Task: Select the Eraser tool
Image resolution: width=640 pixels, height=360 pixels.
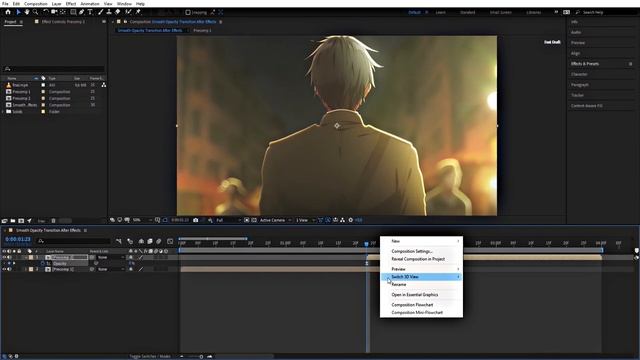Action: pyautogui.click(x=118, y=12)
